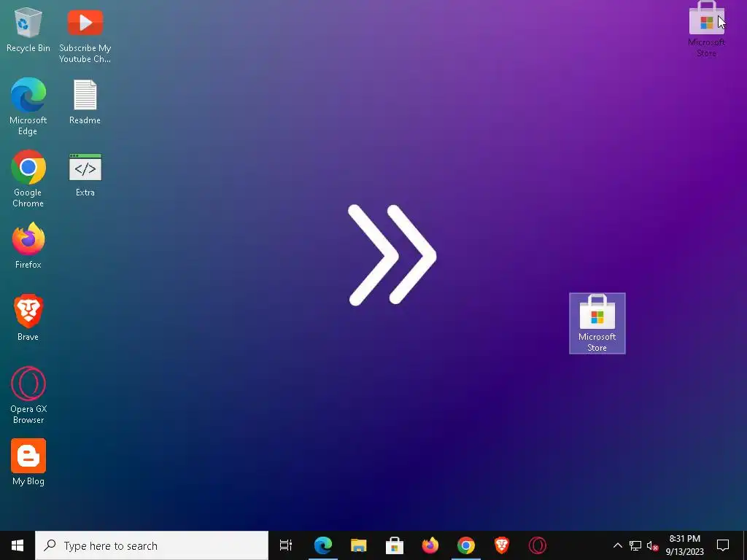The height and width of the screenshot is (560, 747).
Task: Open the Windows Start menu
Action: point(18,545)
